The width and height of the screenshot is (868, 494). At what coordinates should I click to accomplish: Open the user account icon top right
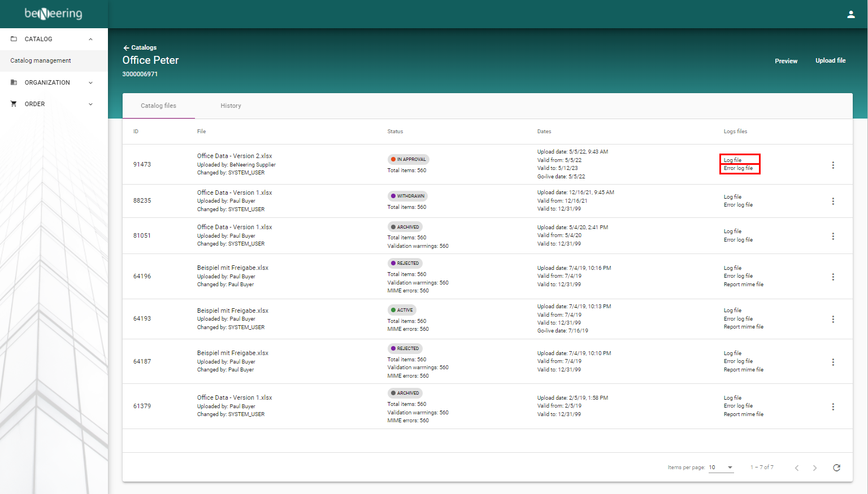click(851, 14)
